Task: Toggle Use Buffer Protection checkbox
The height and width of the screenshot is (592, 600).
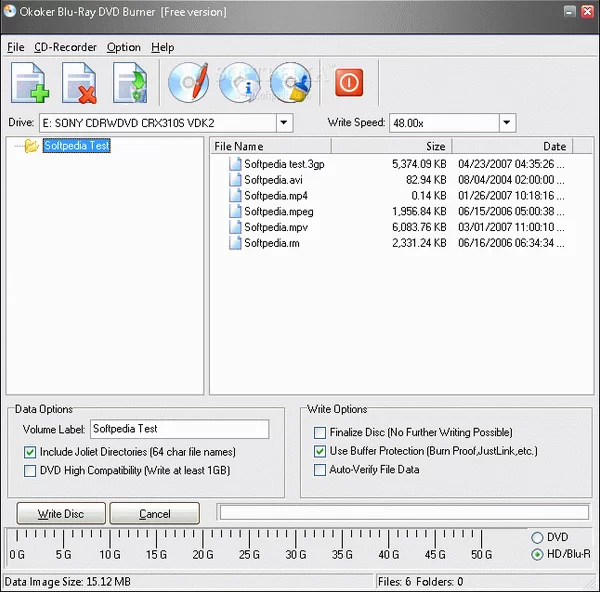Action: [x=320, y=451]
